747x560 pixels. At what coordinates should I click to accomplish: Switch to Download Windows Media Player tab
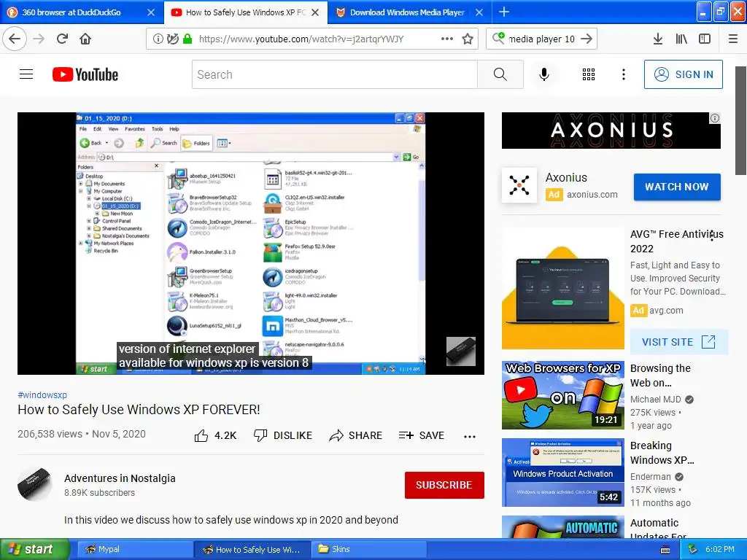coord(407,12)
